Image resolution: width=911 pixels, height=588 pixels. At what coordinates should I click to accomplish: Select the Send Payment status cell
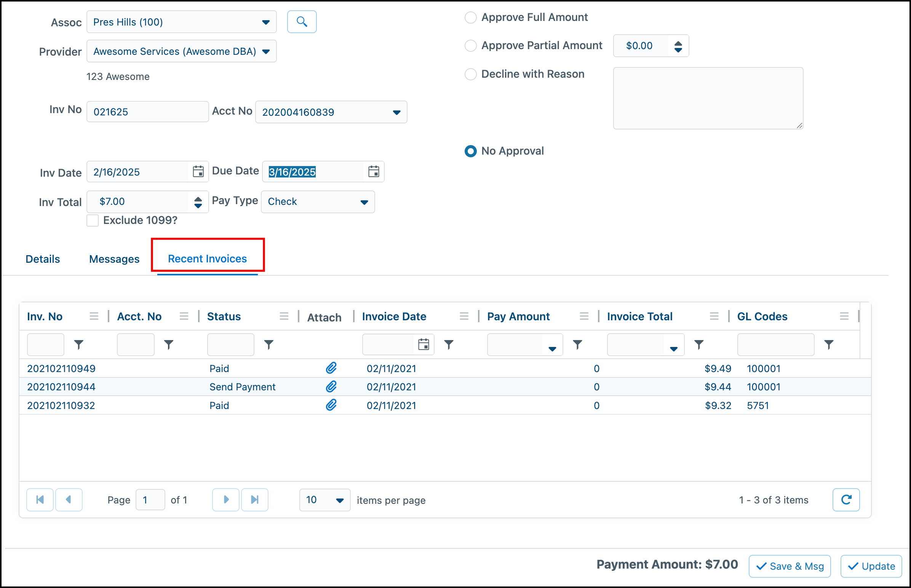click(x=243, y=387)
